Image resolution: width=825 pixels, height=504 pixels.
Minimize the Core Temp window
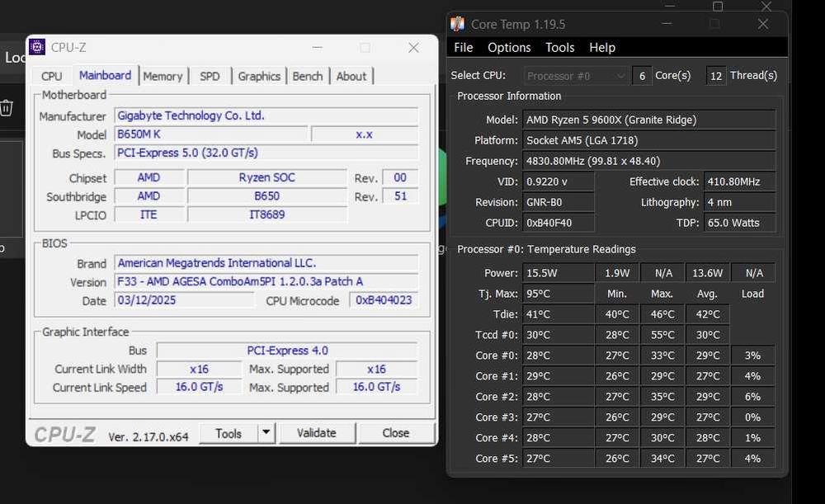pos(667,24)
